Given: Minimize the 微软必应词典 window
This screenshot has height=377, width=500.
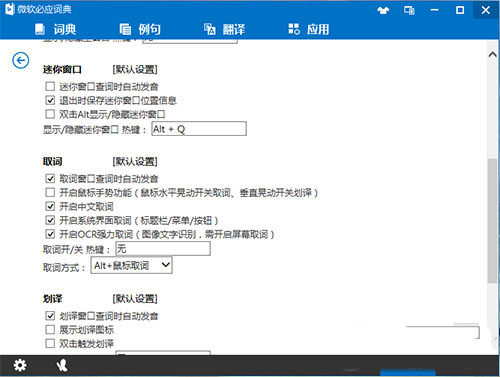Looking at the screenshot, I should tap(435, 10).
